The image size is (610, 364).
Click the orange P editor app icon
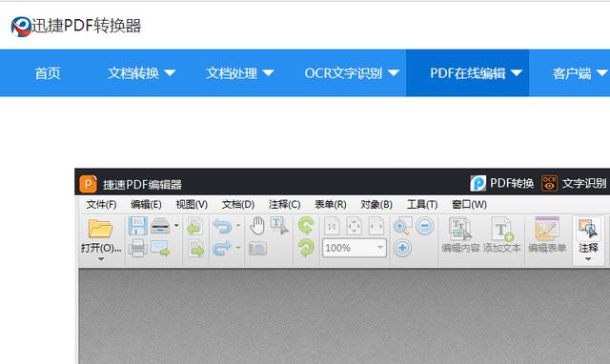88,184
